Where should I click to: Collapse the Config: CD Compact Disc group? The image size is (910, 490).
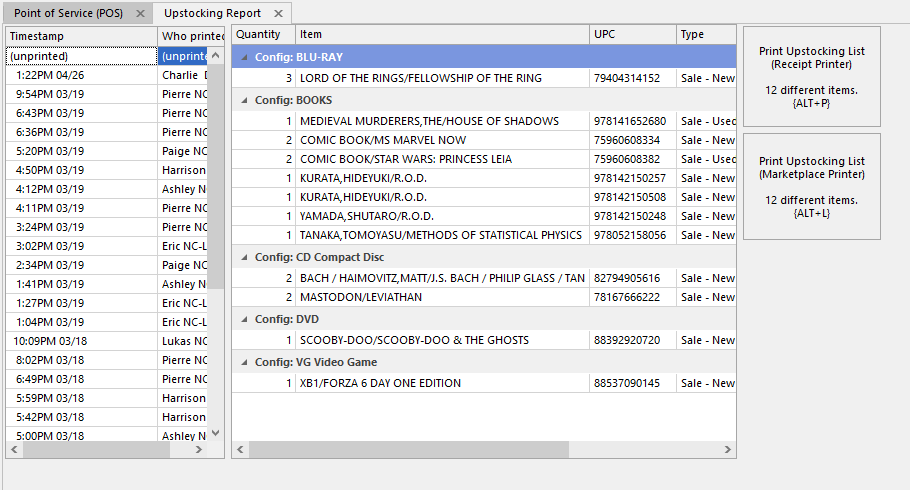click(x=244, y=257)
